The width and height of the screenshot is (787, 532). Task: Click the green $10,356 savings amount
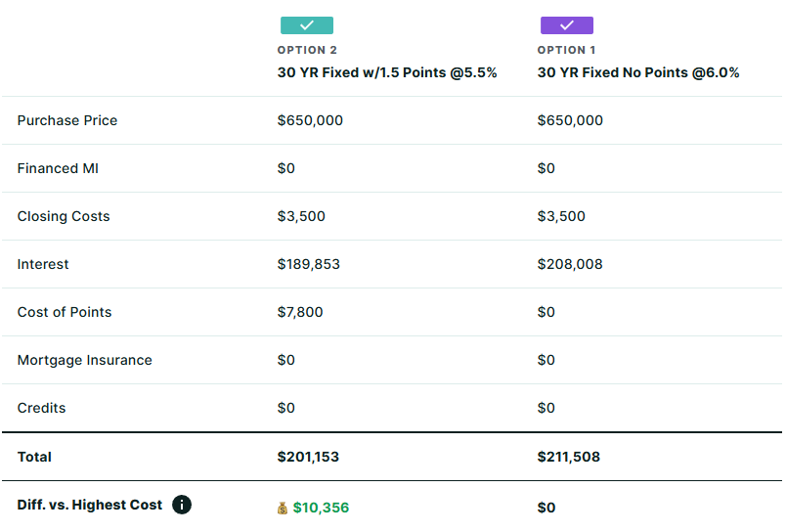click(x=321, y=508)
